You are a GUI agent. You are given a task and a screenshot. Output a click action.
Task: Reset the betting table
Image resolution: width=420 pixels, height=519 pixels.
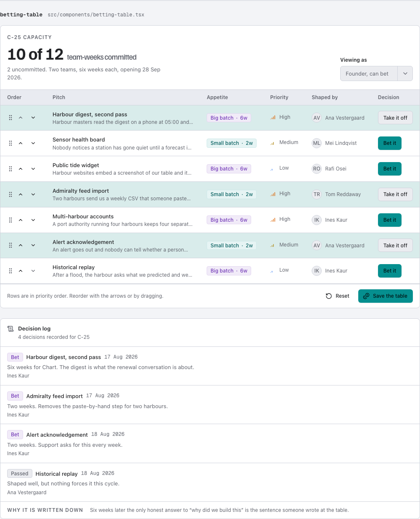(338, 296)
